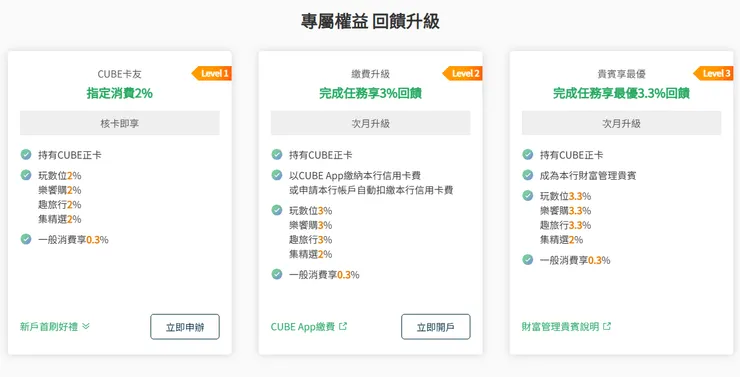Image resolution: width=740 pixels, height=377 pixels.
Task: Click 樂饗購3.3% in Level 3 card
Action: [x=565, y=210]
